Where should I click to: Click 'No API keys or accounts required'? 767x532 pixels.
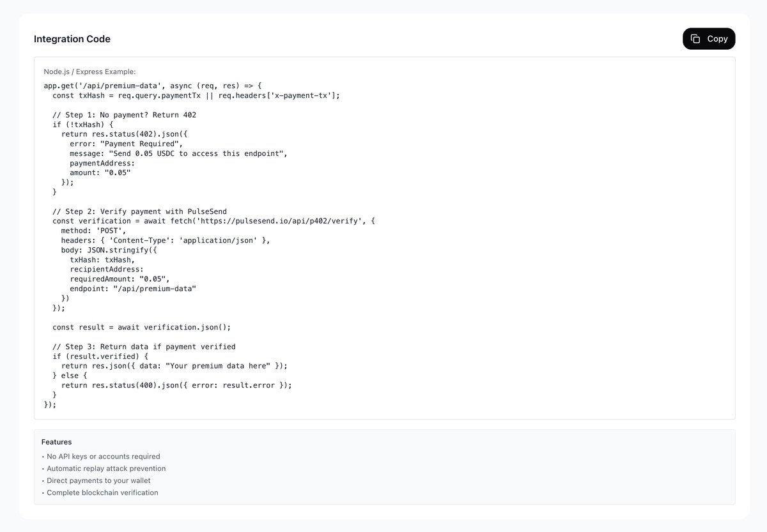click(x=103, y=457)
